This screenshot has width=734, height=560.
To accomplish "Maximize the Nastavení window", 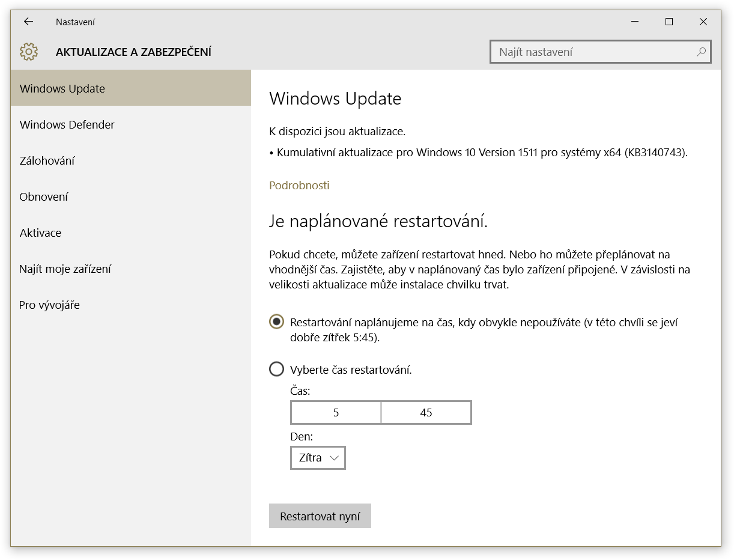I will [669, 22].
